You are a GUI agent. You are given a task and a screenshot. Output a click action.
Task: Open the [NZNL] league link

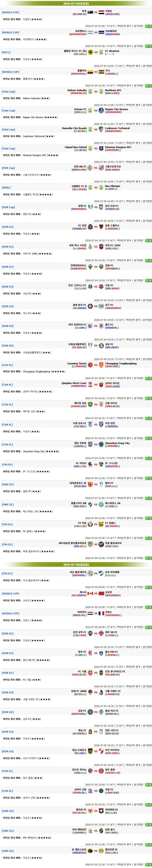(x=6, y=187)
